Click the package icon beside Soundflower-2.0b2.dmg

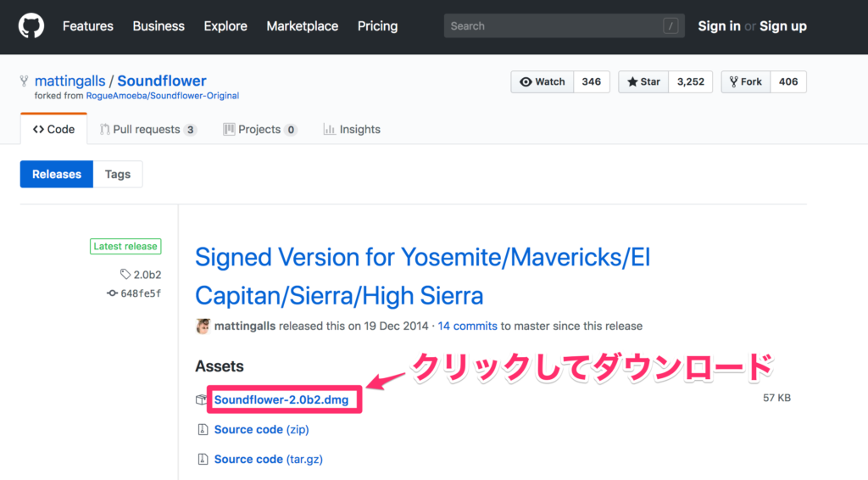coord(201,399)
